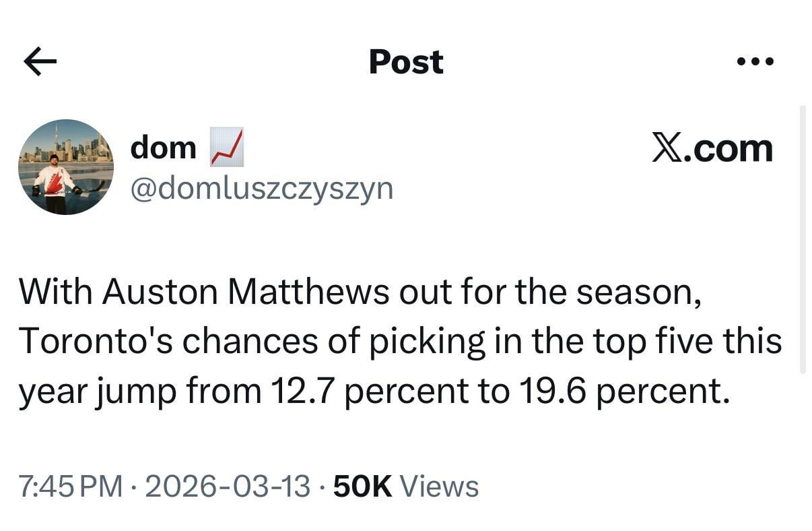Open dom's profile via the display name
The image size is (812, 531).
(162, 147)
